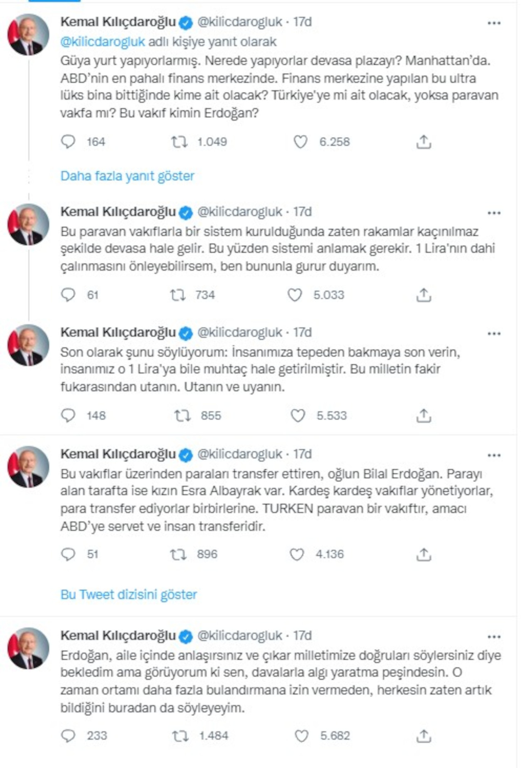532x768 pixels.
Task: Open more options on the 'Son olarak' tweet
Action: pos(494,334)
